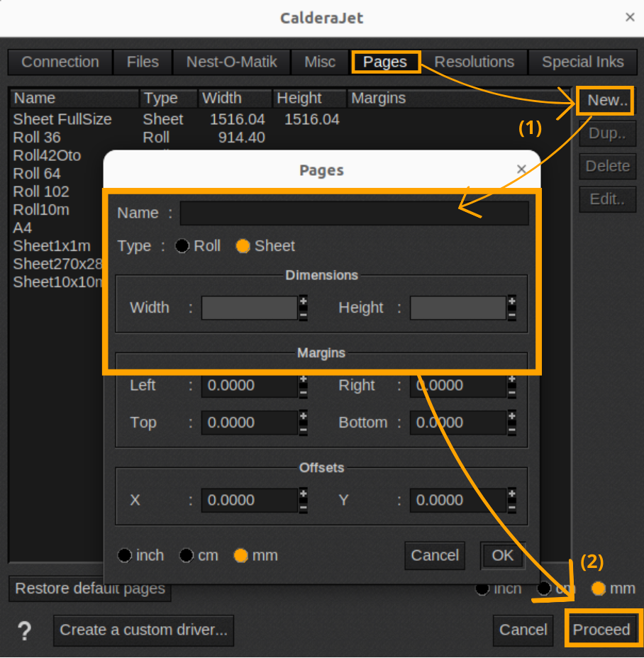Screen dimensions: 644x658
Task: Choose inch units in the Pages dialog
Action: [x=125, y=555]
